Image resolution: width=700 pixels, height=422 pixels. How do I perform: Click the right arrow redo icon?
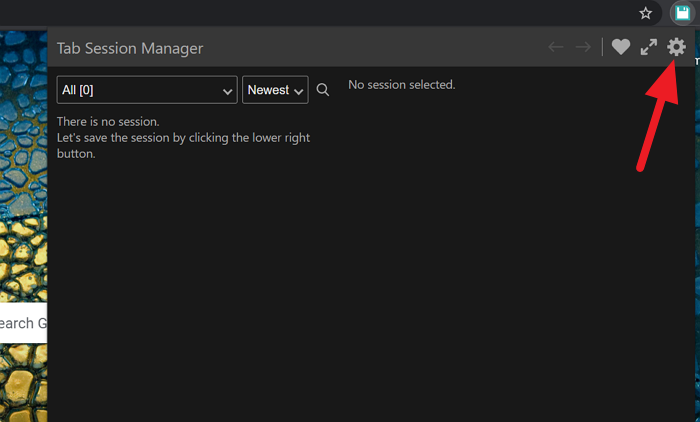point(583,47)
